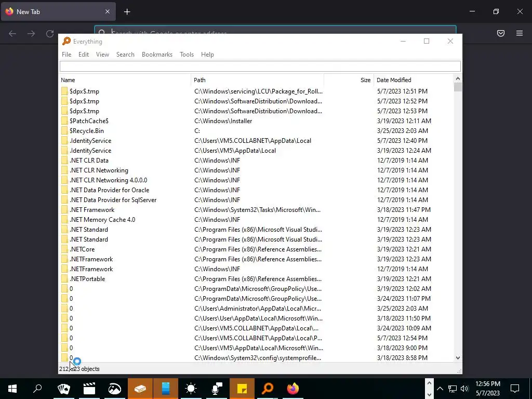The width and height of the screenshot is (532, 399).
Task: Select the .NET Memory Cache 4.0 folder icon
Action: [x=64, y=220]
